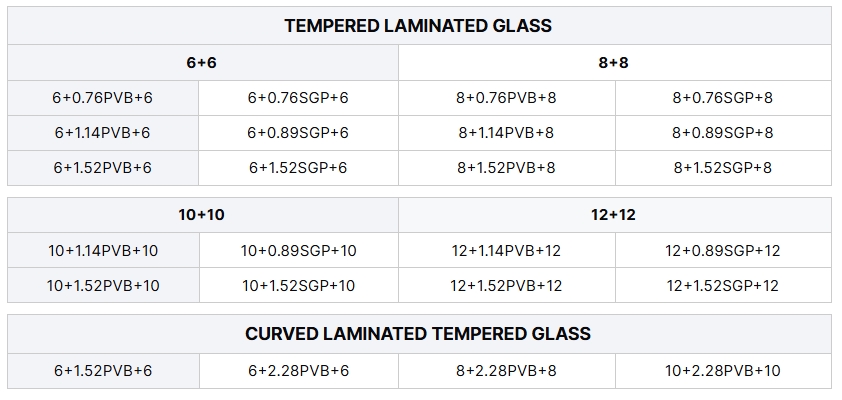Click the 8+1.52SGP+8 cell
This screenshot has height=400, width=842.
(723, 168)
